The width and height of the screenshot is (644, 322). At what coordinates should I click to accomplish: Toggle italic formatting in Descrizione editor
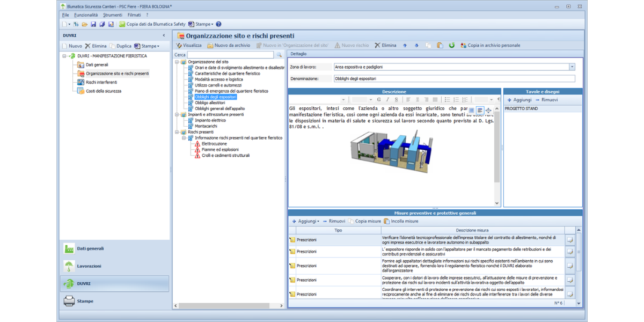387,99
